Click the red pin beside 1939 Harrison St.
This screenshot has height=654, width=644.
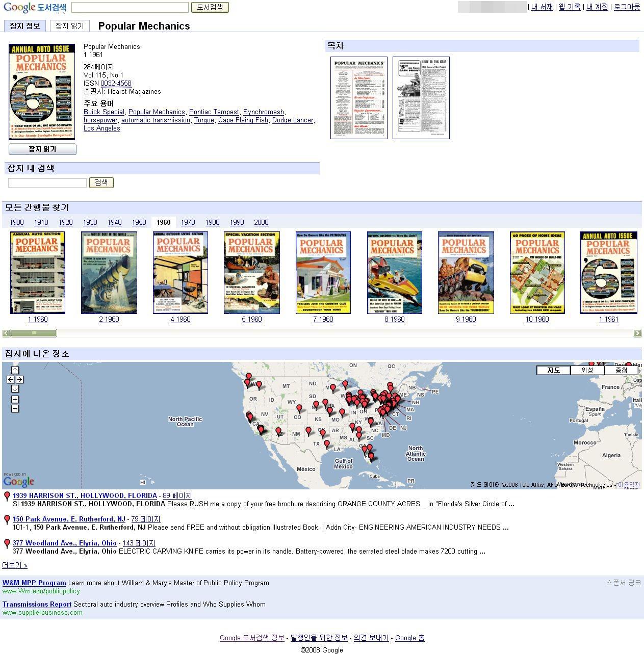coord(7,496)
